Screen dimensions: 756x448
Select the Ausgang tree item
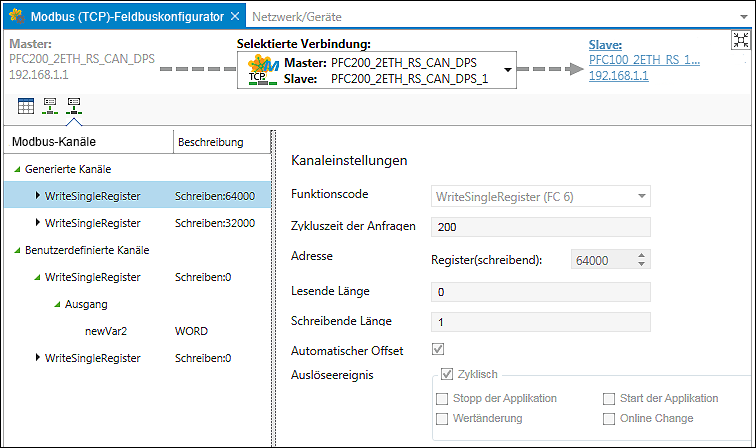click(86, 304)
